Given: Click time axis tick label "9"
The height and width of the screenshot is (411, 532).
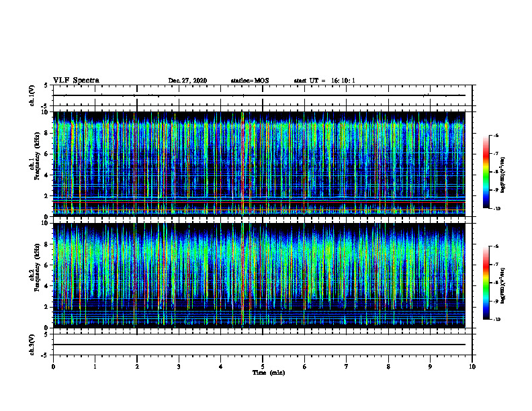Looking at the screenshot, I should pos(430,367).
